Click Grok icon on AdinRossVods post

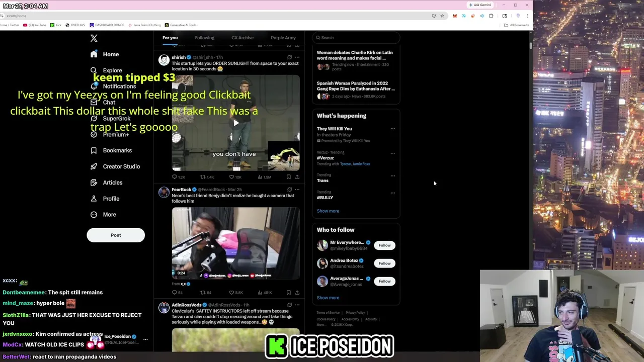click(289, 305)
